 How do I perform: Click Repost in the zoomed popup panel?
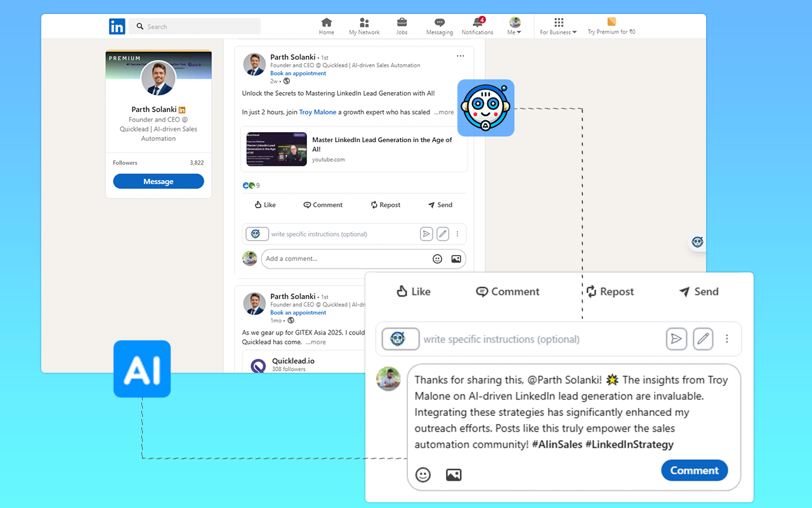[609, 291]
